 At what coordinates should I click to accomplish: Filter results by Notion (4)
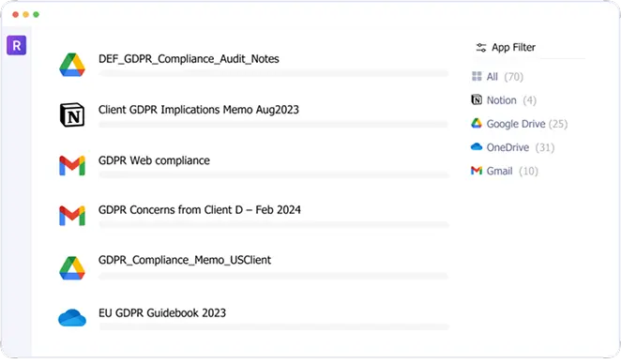click(x=504, y=100)
